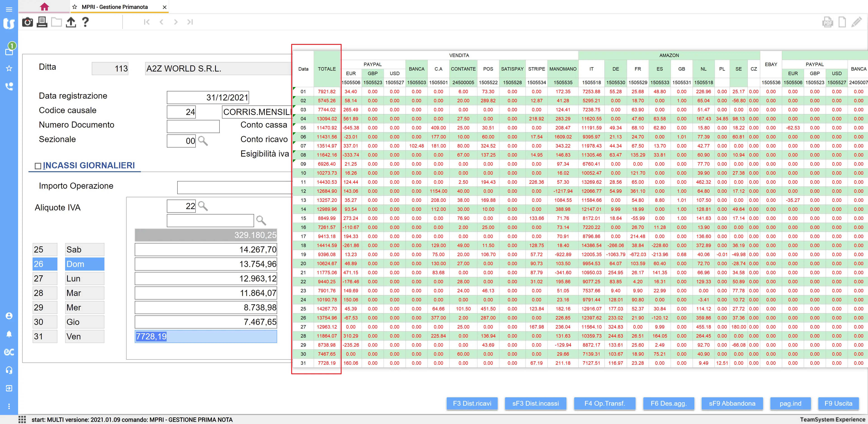Click the sF9 Abbandona button
This screenshot has height=424, width=868.
pyautogui.click(x=732, y=403)
